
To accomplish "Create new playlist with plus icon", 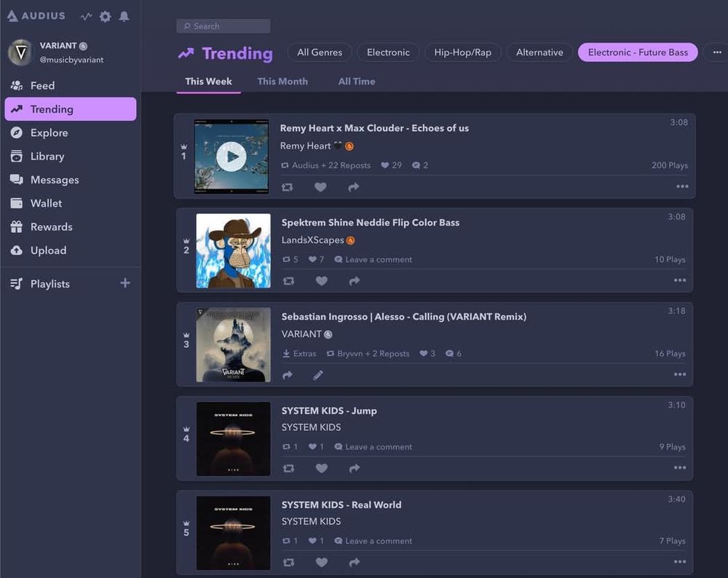I will (x=125, y=283).
